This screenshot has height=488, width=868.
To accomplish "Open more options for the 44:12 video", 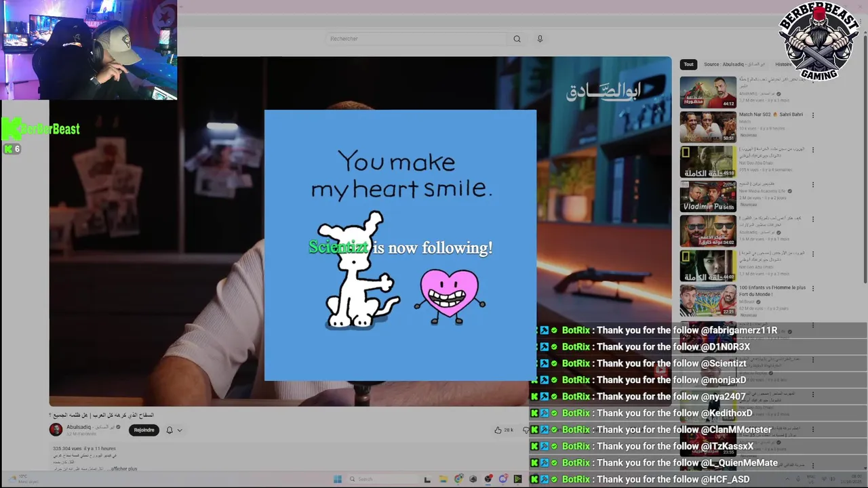I will (812, 81).
